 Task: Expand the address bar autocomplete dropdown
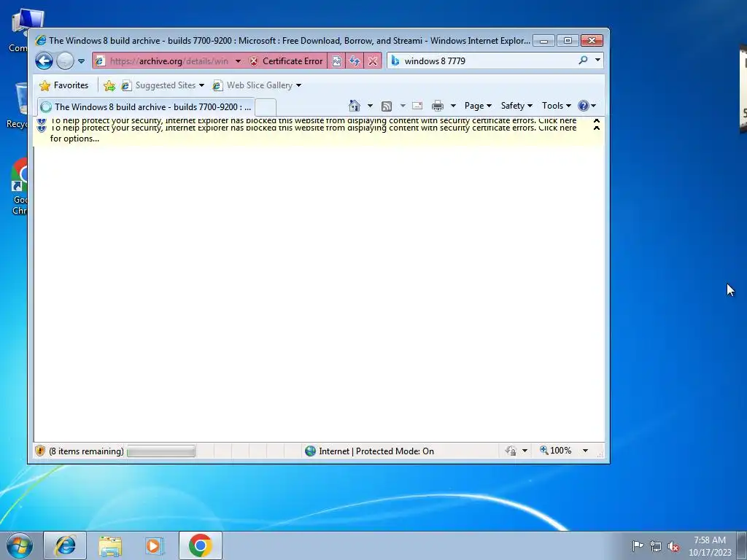[x=238, y=61]
